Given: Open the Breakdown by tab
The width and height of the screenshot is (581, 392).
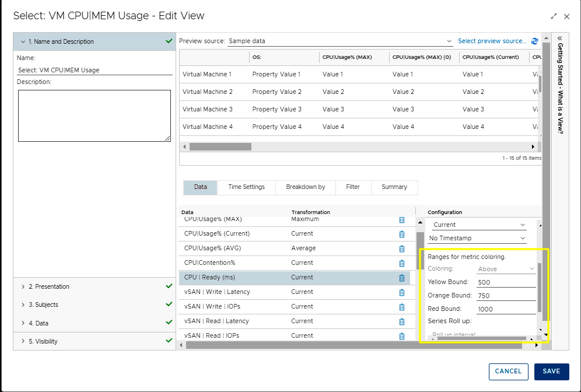Looking at the screenshot, I should pyautogui.click(x=305, y=187).
